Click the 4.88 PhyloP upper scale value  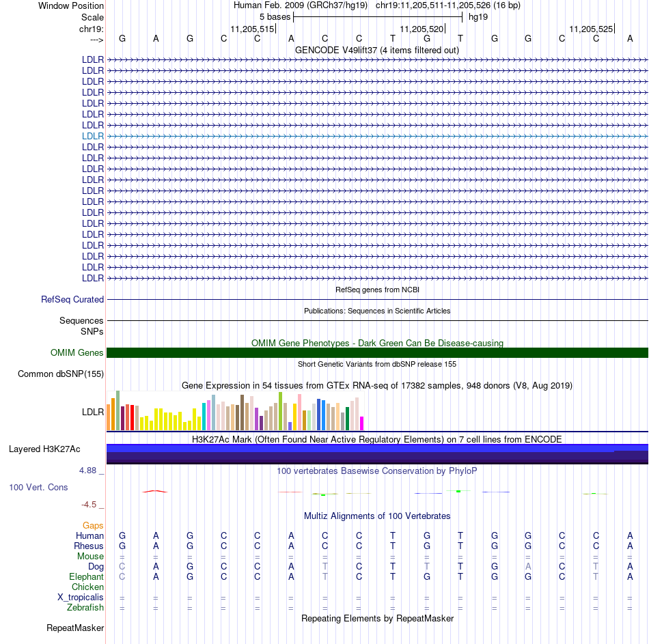pyautogui.click(x=87, y=471)
